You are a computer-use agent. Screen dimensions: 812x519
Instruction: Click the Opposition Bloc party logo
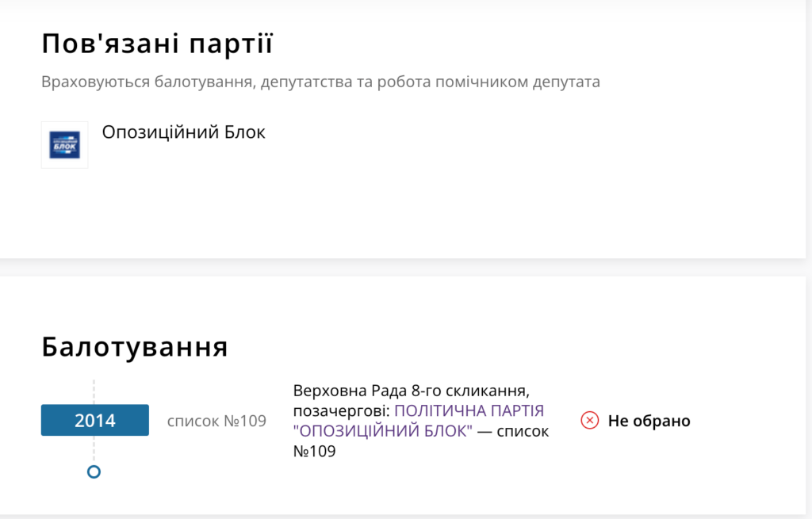65,145
